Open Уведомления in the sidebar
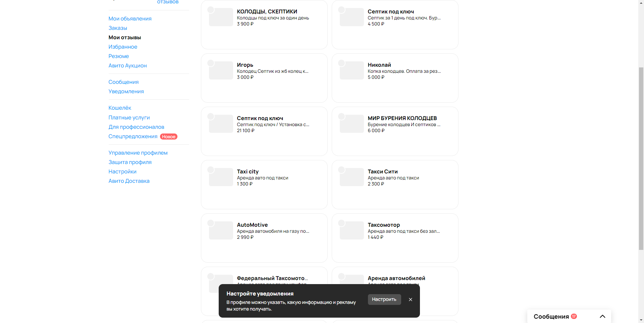644x323 pixels. (126, 92)
